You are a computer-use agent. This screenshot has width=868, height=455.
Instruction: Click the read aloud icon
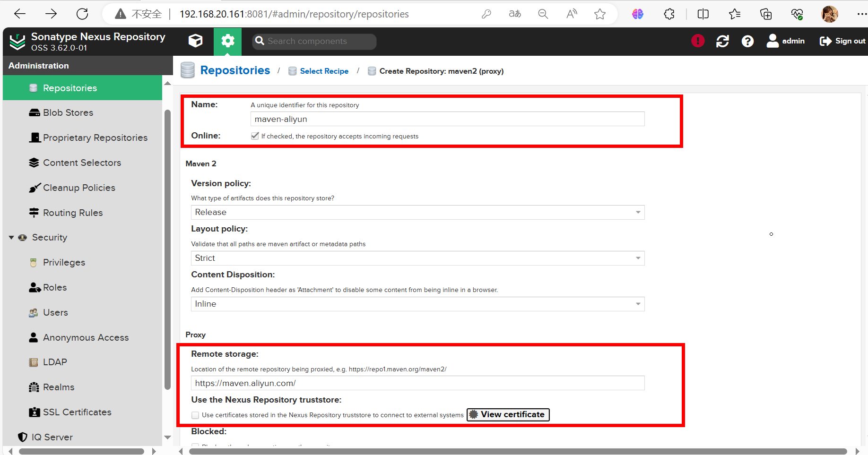(x=572, y=14)
